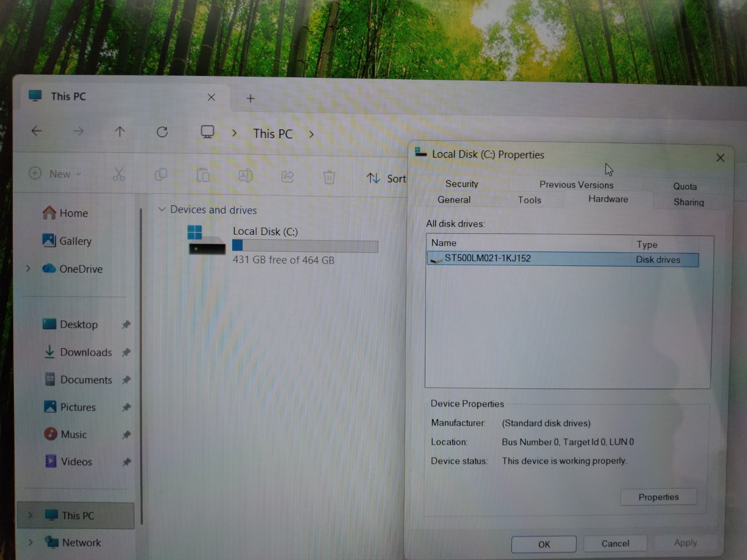Switch to the Tools tab
747x560 pixels.
pyautogui.click(x=529, y=200)
